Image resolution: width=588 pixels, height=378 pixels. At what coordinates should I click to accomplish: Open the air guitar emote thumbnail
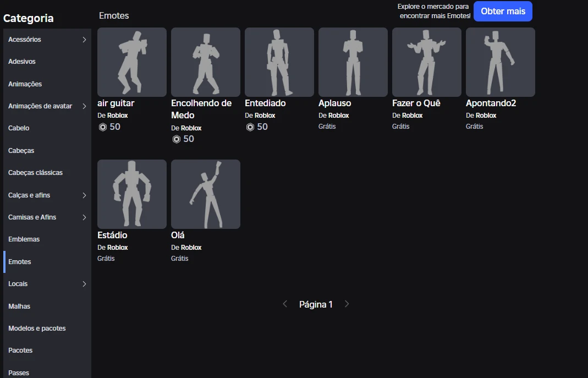(x=131, y=62)
